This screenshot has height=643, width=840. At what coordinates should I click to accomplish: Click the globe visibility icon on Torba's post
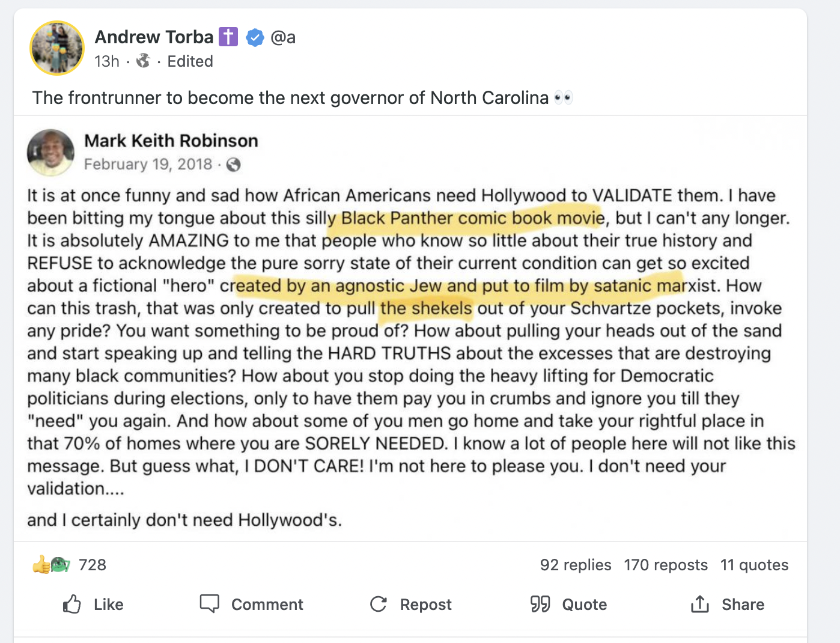point(143,61)
